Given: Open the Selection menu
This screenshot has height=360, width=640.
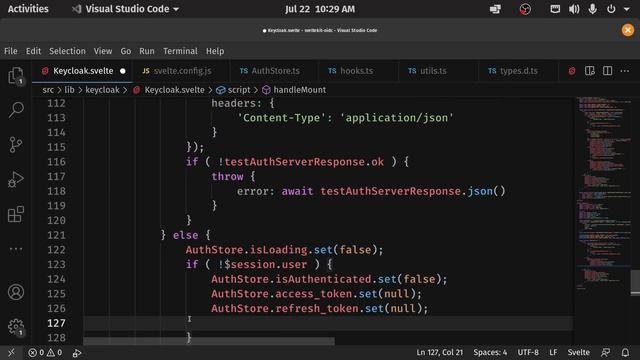Looking at the screenshot, I should pos(67,51).
